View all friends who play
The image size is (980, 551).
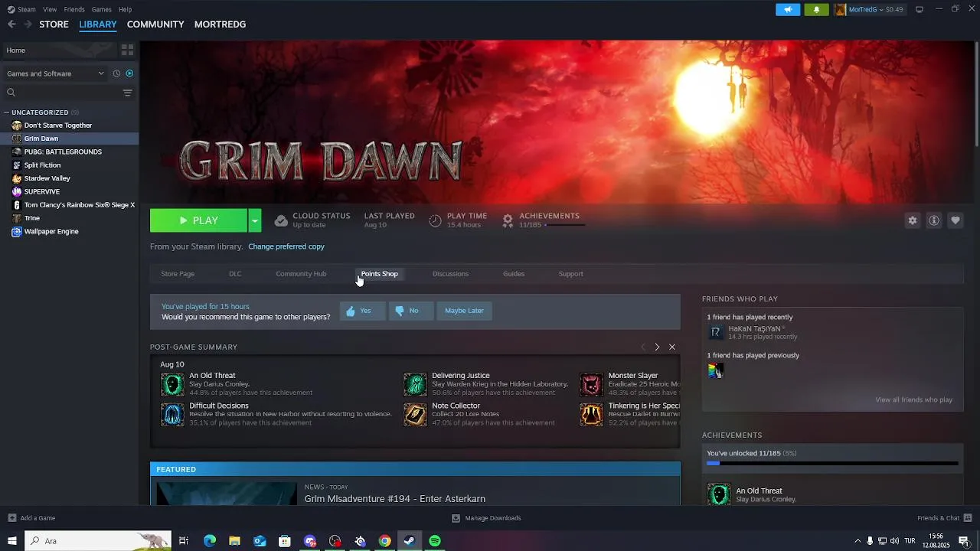coord(913,399)
